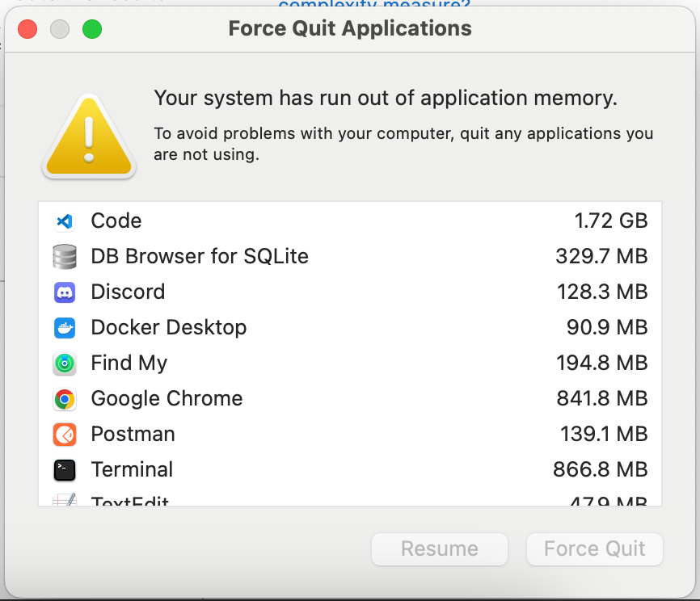Image resolution: width=700 pixels, height=601 pixels.
Task: Click the 'run out of application memory' heading
Action: (x=386, y=99)
